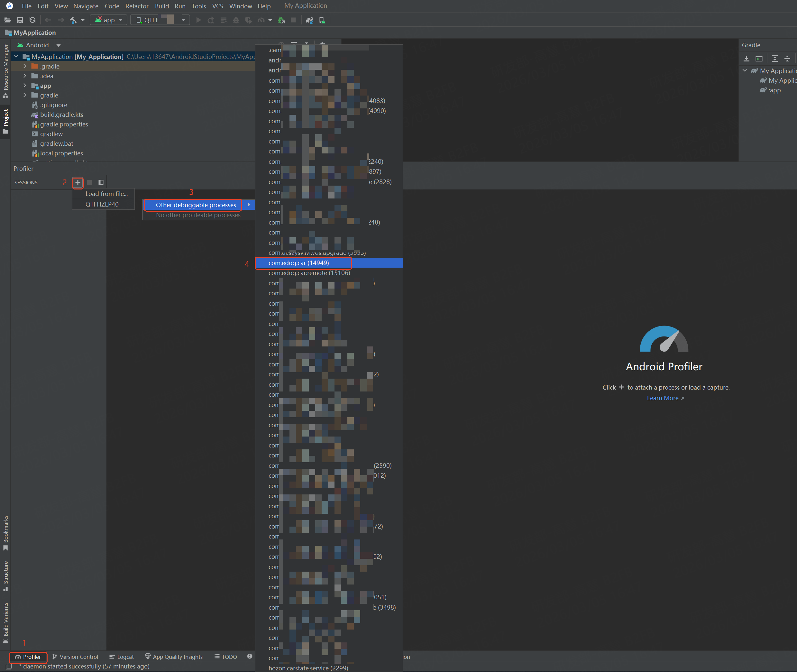
Task: Click the Gradle download sources icon
Action: pyautogui.click(x=747, y=58)
